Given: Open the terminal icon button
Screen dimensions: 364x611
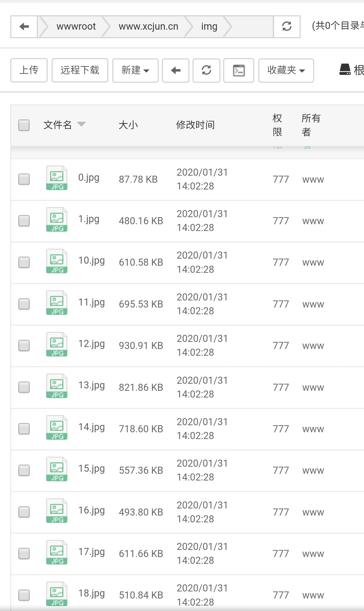Looking at the screenshot, I should [x=239, y=70].
